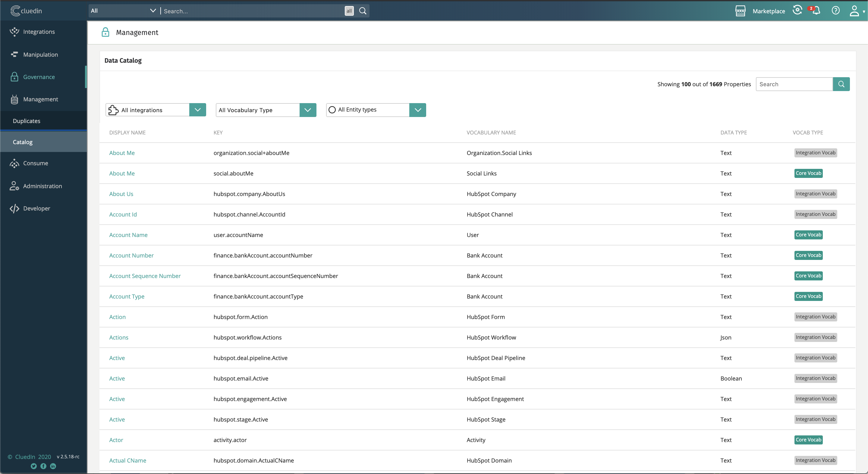Image resolution: width=868 pixels, height=474 pixels.
Task: Open the help question mark icon
Action: [x=835, y=11]
